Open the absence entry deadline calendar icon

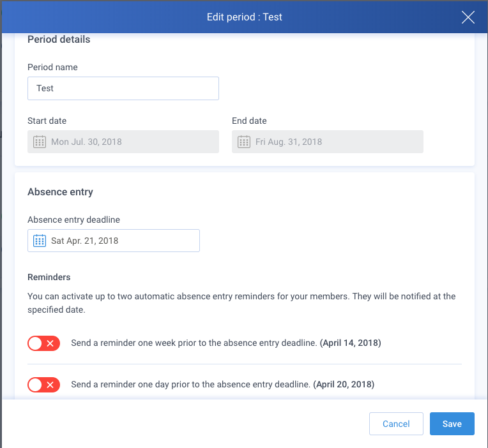[40, 241]
